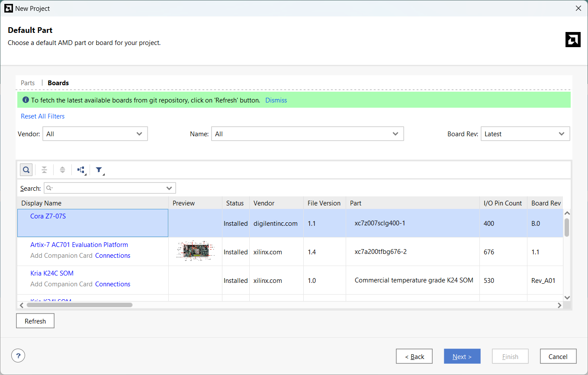Image resolution: width=588 pixels, height=375 pixels.
Task: Open Connections for Artix-7 AC701 board
Action: point(112,256)
